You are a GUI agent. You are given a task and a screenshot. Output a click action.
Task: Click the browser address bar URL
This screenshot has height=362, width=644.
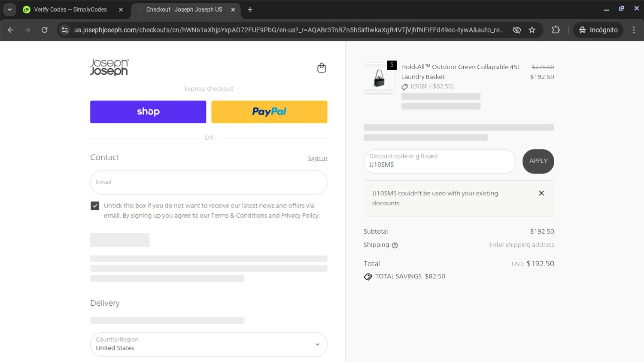(289, 30)
